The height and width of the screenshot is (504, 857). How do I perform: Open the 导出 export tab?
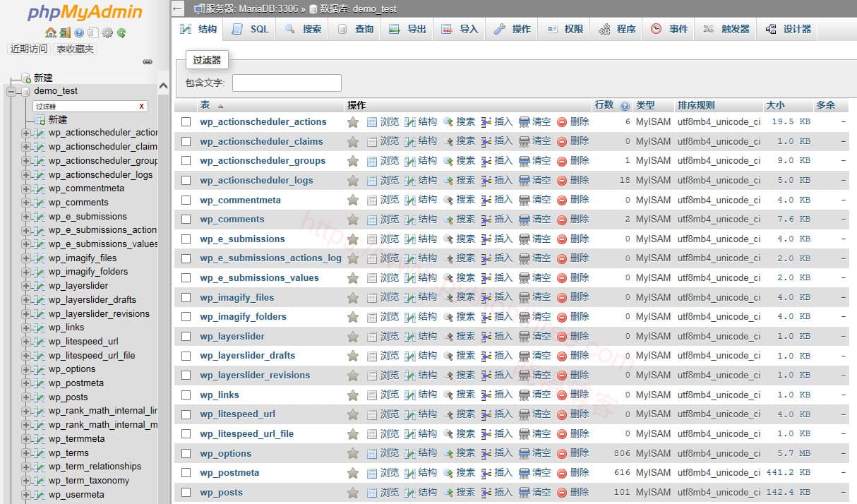pos(407,29)
